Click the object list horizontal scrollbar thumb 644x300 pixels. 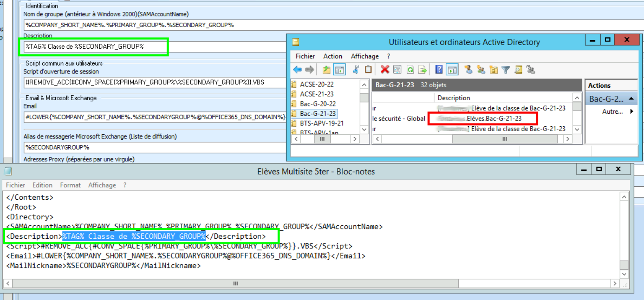[x=505, y=139]
